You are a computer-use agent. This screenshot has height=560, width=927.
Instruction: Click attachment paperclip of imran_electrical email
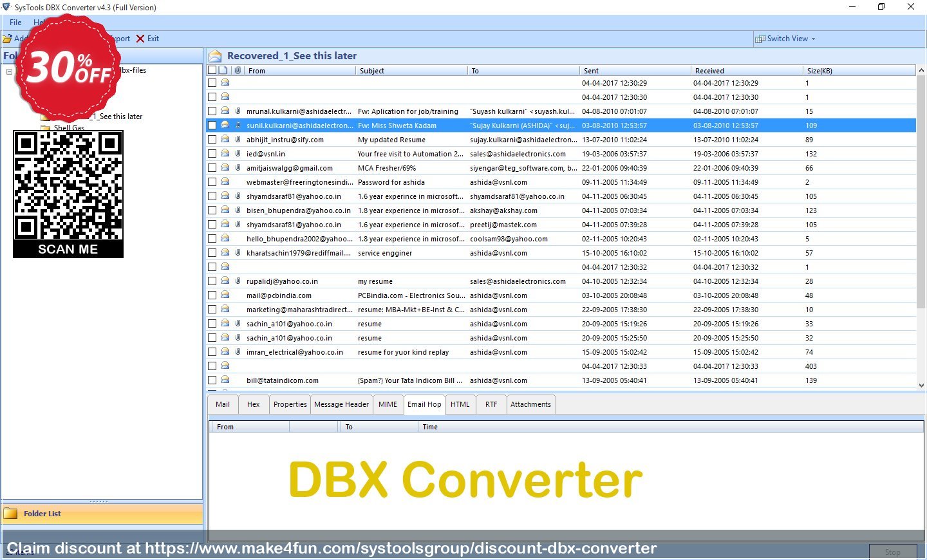pos(238,352)
